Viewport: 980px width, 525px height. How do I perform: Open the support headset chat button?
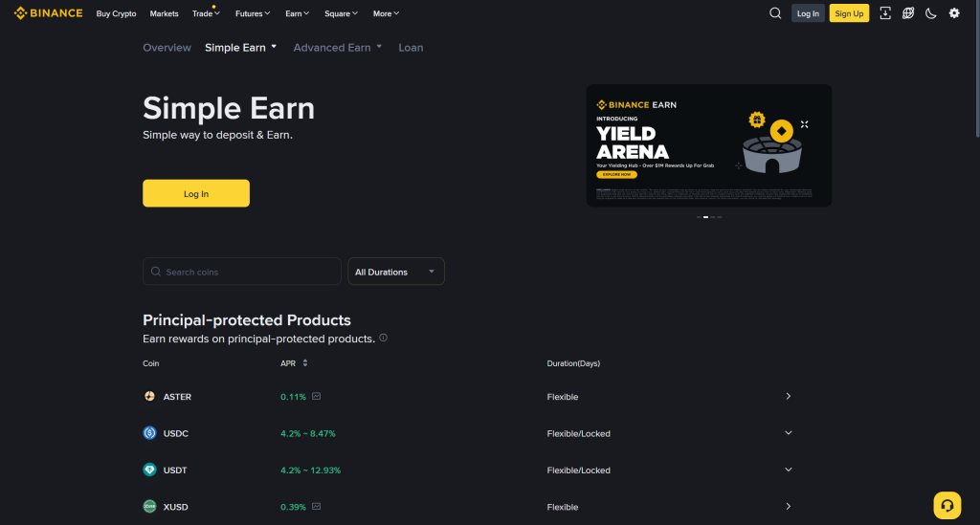tap(947, 505)
